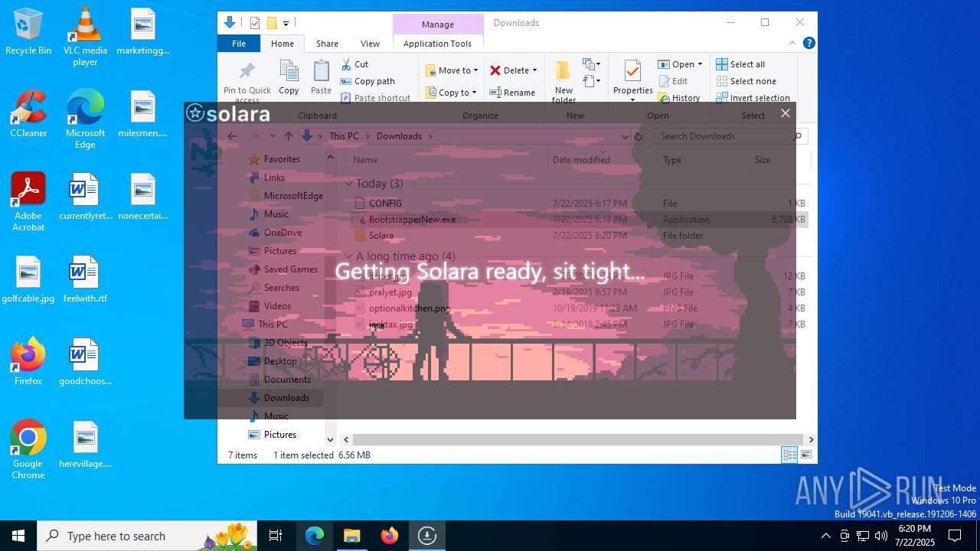980x551 pixels.
Task: Show hidden system tray icons
Action: (825, 536)
